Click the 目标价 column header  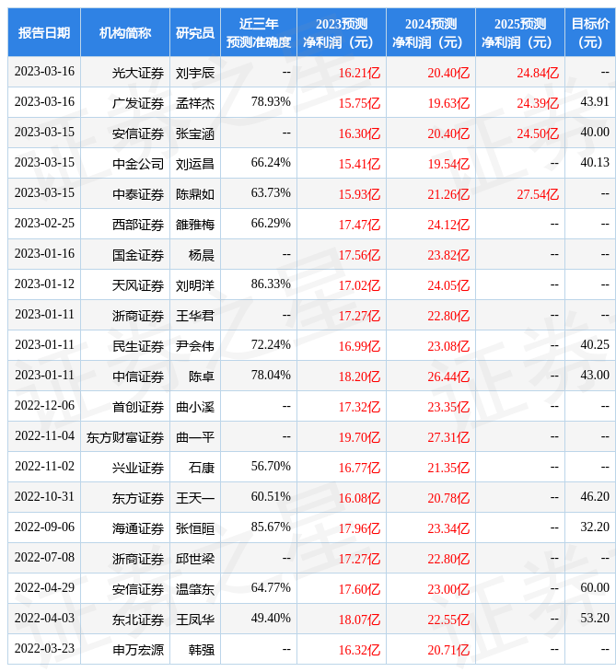[589, 33]
